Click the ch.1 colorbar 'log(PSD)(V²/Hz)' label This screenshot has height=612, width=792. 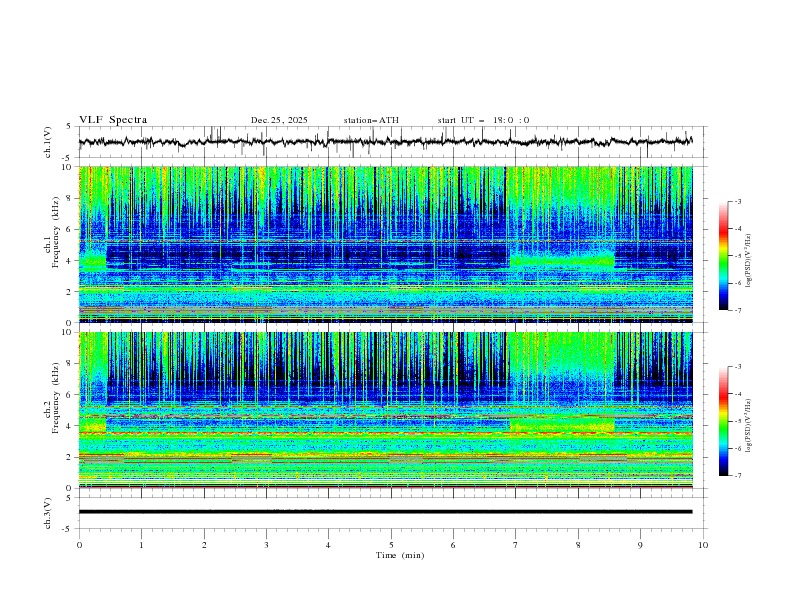pyautogui.click(x=748, y=261)
